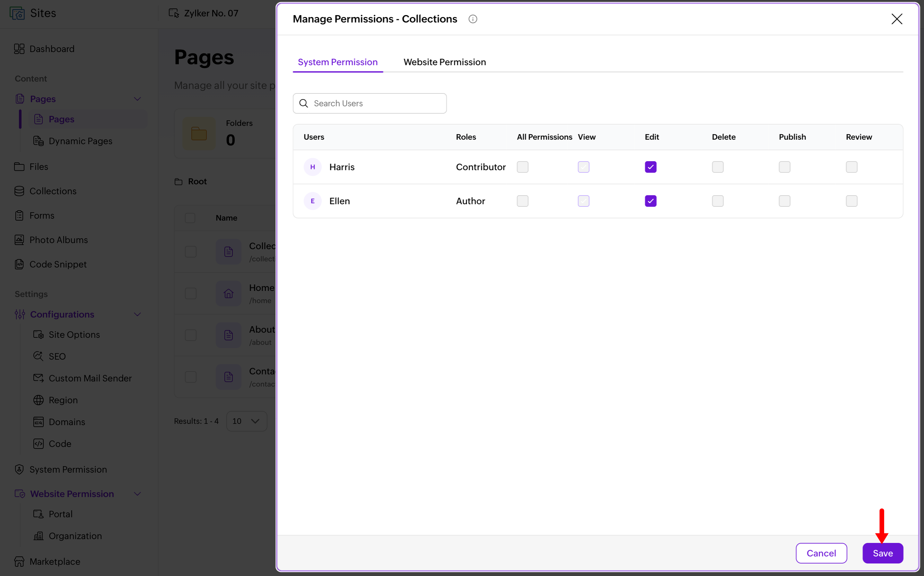Viewport: 924px width, 576px height.
Task: Open System Permission in sidebar
Action: 61,469
